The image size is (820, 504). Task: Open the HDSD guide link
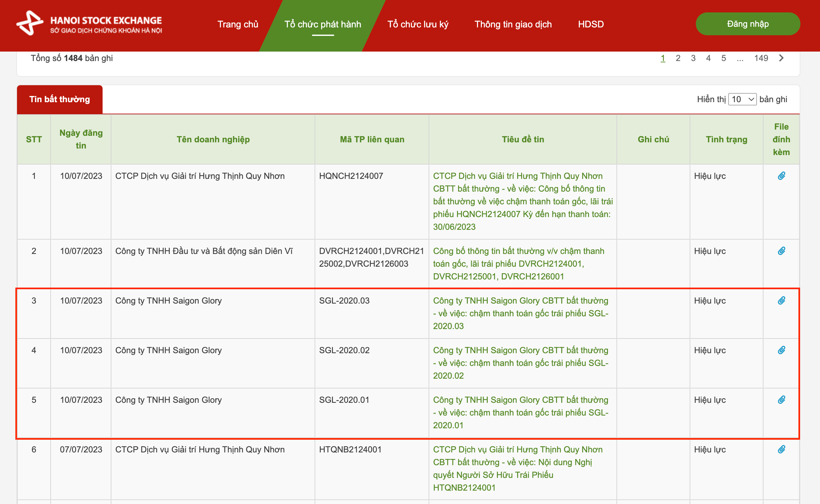click(590, 24)
